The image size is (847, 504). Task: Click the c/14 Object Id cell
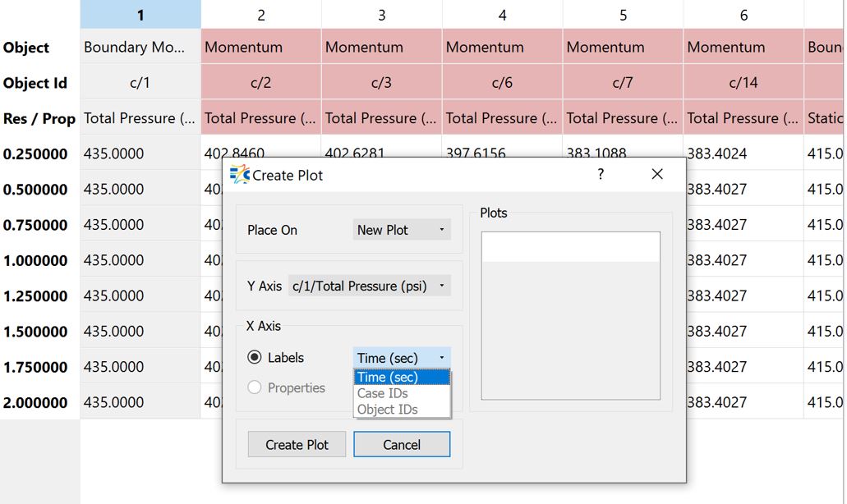743,83
